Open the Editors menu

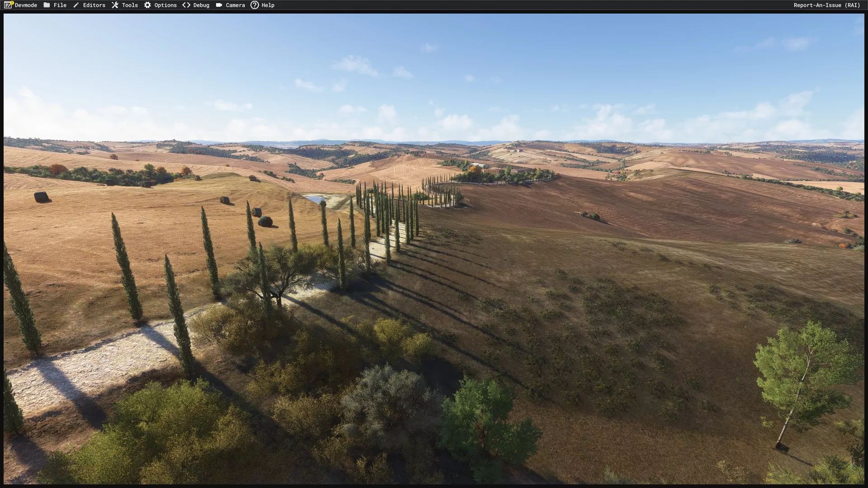pos(94,5)
